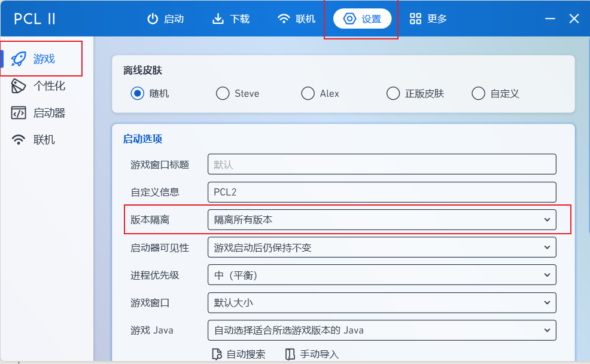Choose the Steve skin
Screen dimensions: 590x364
pyautogui.click(x=222, y=93)
